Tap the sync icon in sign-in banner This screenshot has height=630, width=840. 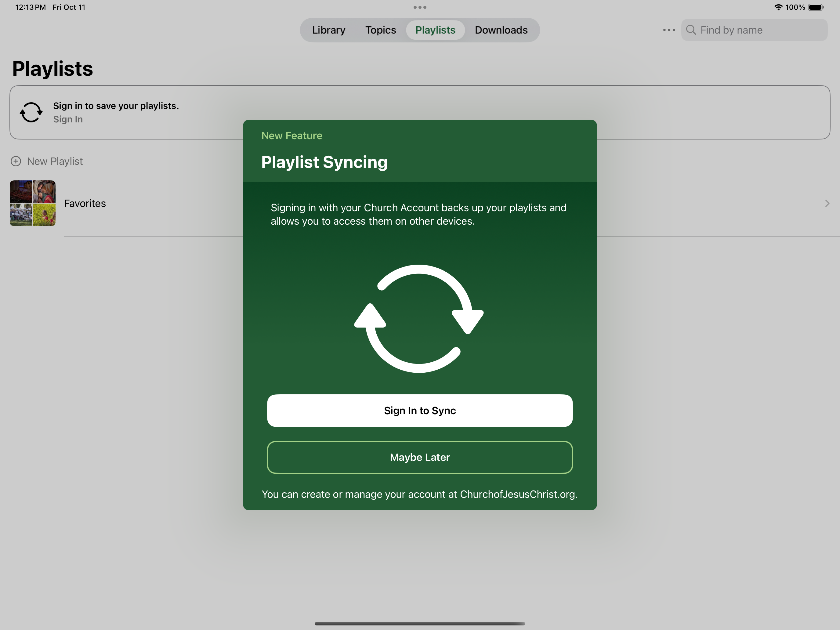pos(31,112)
